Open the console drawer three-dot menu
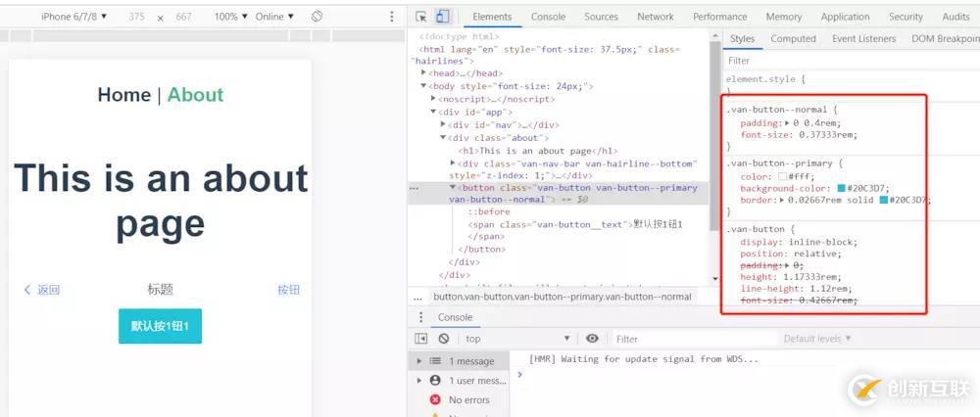Viewport: 980px width, 417px height. [x=420, y=317]
